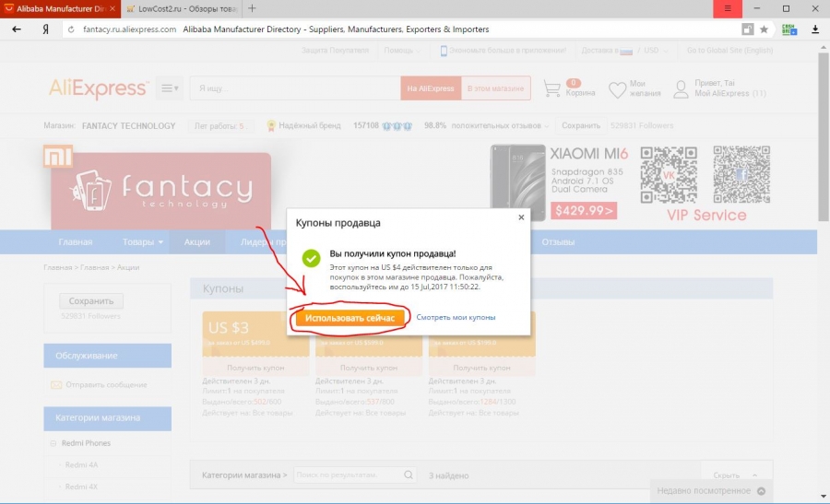830x504 pixels.
Task: Click the Я ищу search field
Action: click(x=295, y=88)
